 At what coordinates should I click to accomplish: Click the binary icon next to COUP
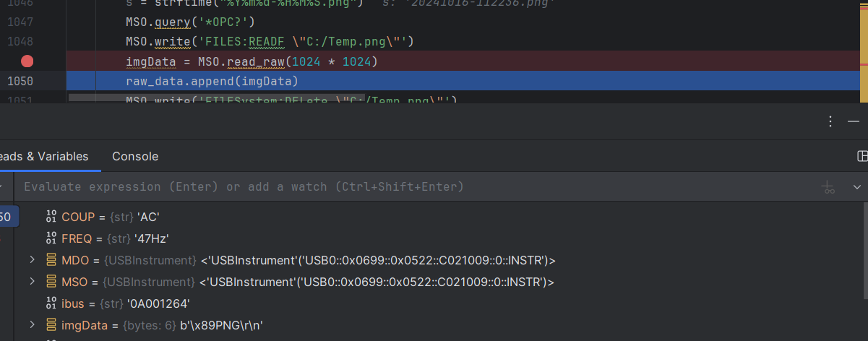click(x=51, y=217)
